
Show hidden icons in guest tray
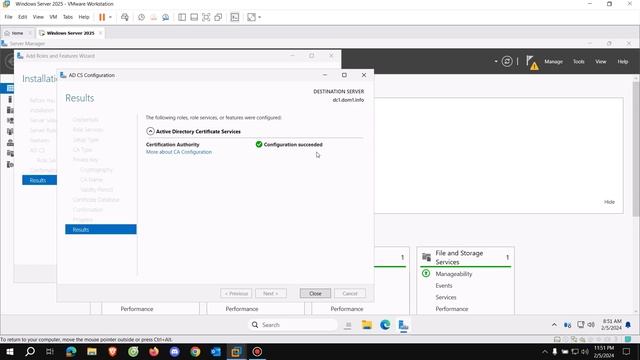point(554,325)
